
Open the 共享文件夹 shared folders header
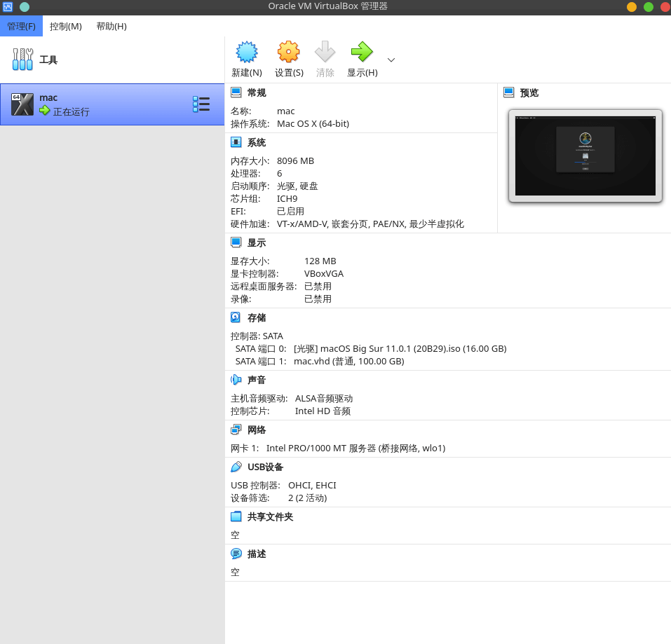click(271, 517)
